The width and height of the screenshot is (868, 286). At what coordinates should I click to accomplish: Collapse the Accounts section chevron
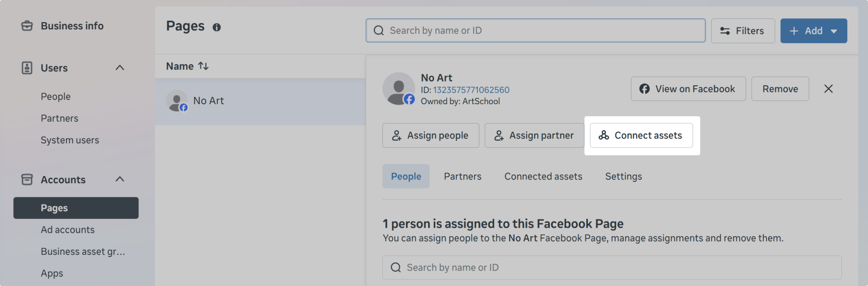tap(120, 179)
